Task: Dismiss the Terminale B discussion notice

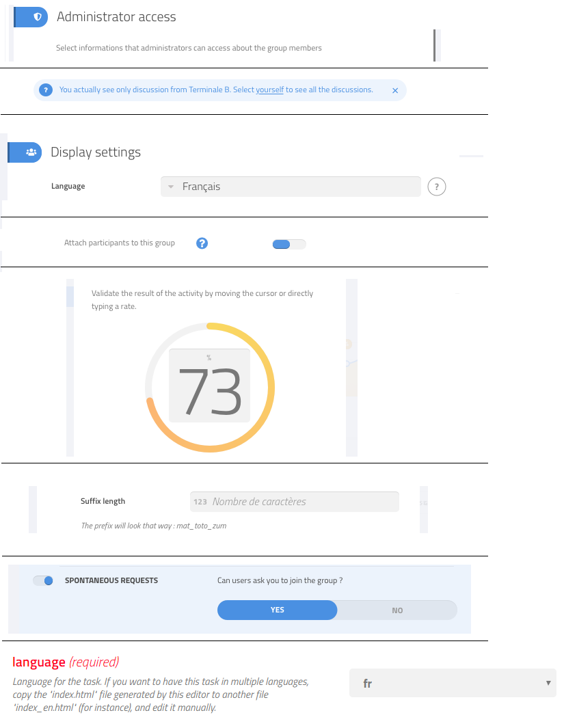Action: 395,90
